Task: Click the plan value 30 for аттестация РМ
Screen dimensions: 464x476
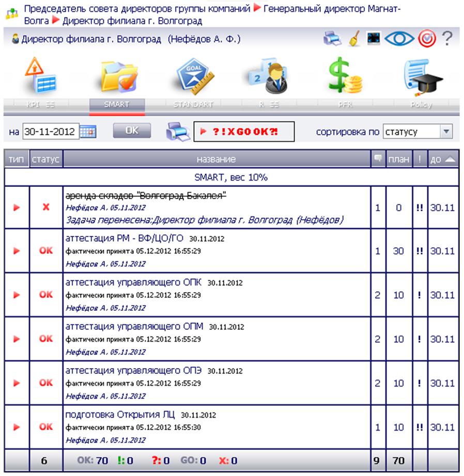Action: (x=399, y=251)
